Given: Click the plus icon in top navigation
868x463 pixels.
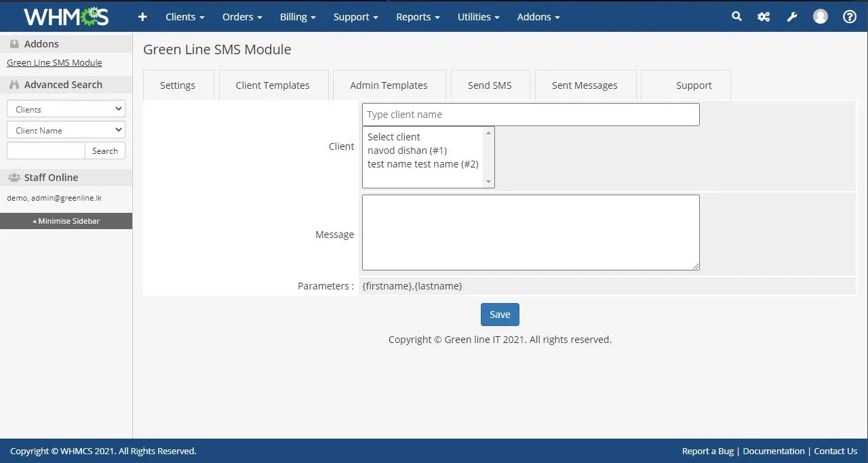Looking at the screenshot, I should [x=142, y=17].
